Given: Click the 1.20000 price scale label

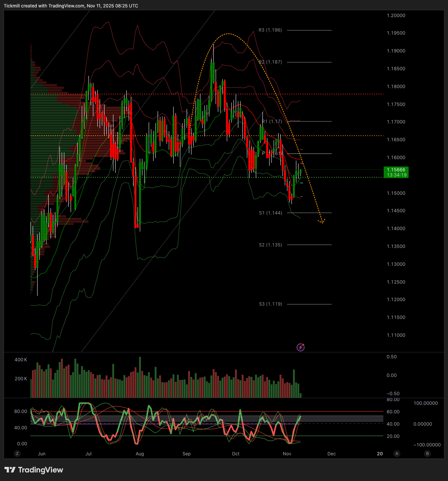Looking at the screenshot, I should click(x=396, y=16).
